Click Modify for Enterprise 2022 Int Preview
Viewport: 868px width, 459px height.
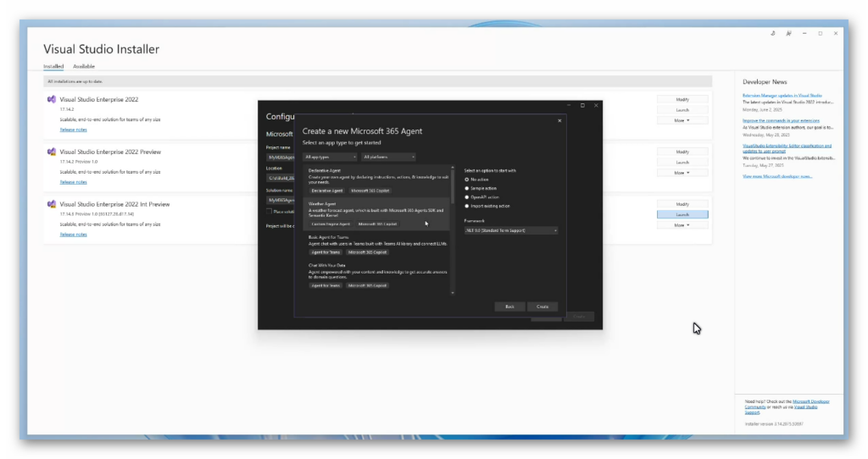point(682,204)
